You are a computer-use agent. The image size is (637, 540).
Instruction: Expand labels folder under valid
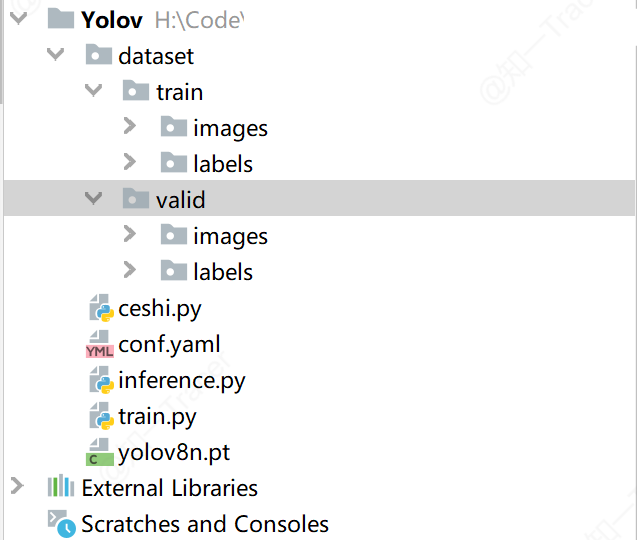(x=130, y=270)
